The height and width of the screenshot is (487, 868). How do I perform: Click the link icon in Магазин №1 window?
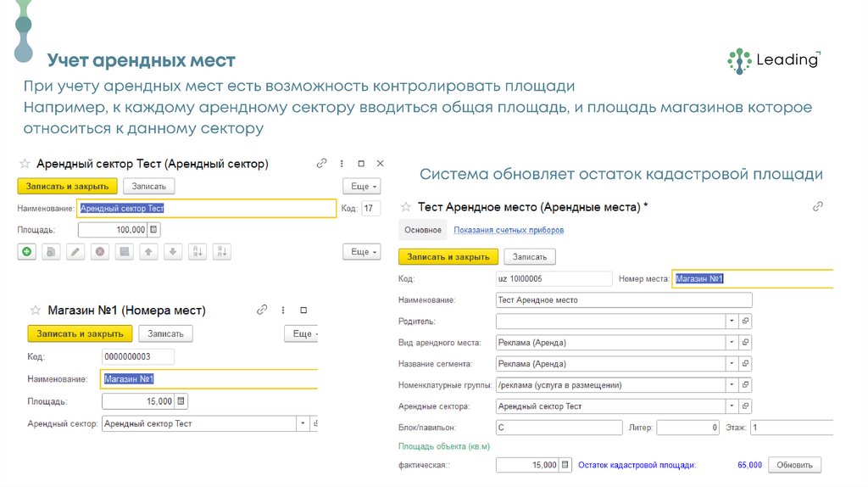click(x=262, y=310)
